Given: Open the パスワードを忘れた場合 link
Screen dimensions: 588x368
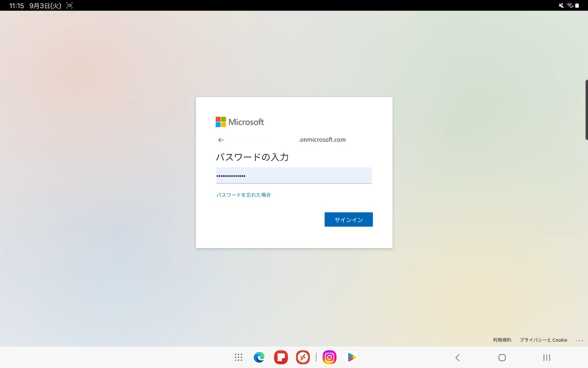Looking at the screenshot, I should pos(244,195).
